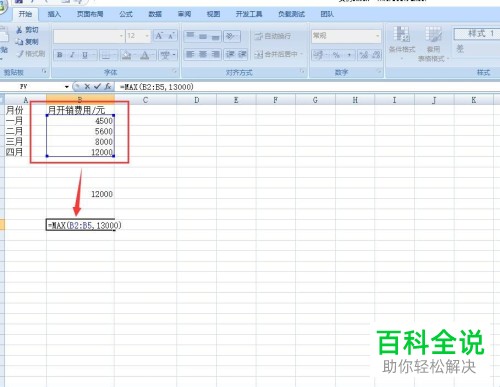This screenshot has height=387, width=500.
Task: Confirm the formula with the check mark
Action: (x=97, y=87)
